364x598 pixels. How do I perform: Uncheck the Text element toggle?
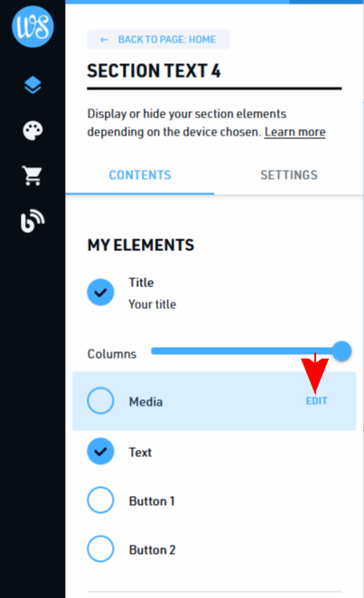100,452
